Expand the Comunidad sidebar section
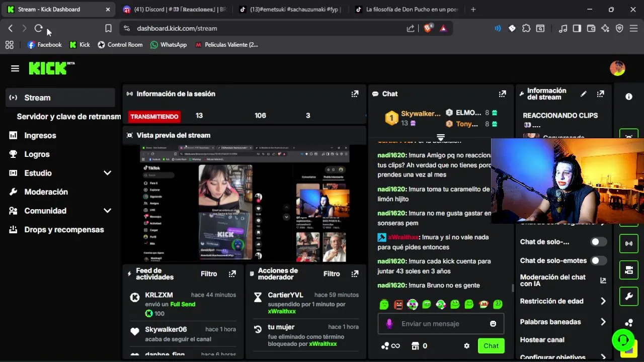Image resolution: width=644 pixels, height=362 pixels. tap(107, 211)
